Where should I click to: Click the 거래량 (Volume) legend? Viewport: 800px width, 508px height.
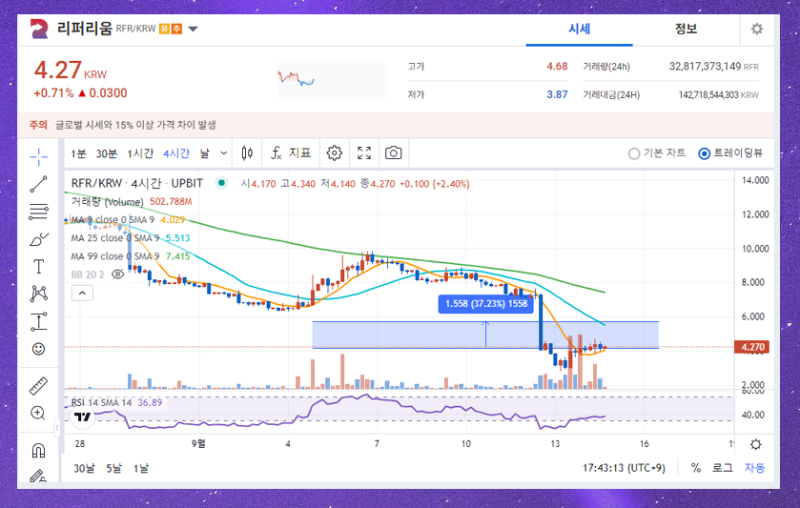132,201
